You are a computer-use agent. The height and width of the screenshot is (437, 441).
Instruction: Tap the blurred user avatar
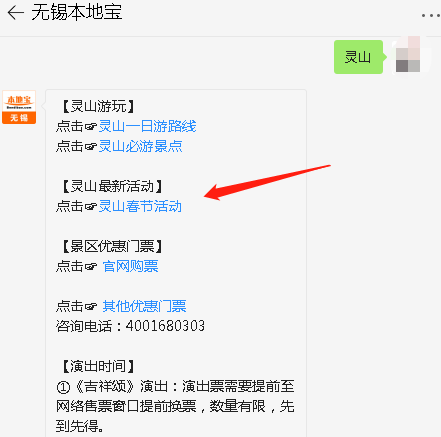coord(410,55)
